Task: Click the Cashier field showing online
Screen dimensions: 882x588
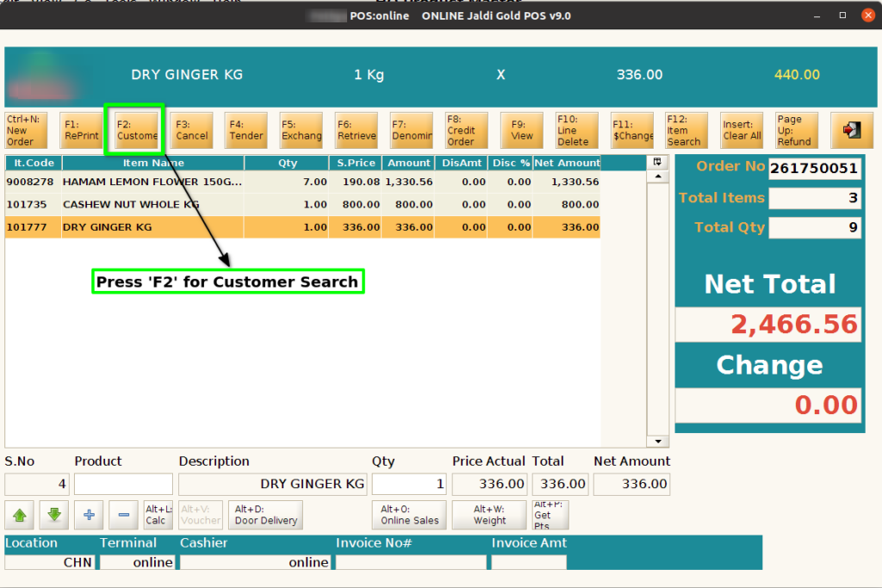Action: click(255, 562)
